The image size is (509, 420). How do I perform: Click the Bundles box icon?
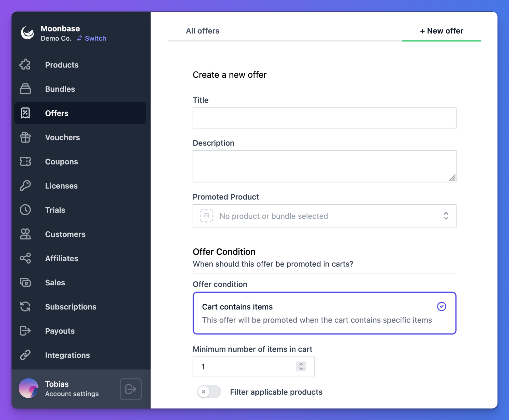25,89
